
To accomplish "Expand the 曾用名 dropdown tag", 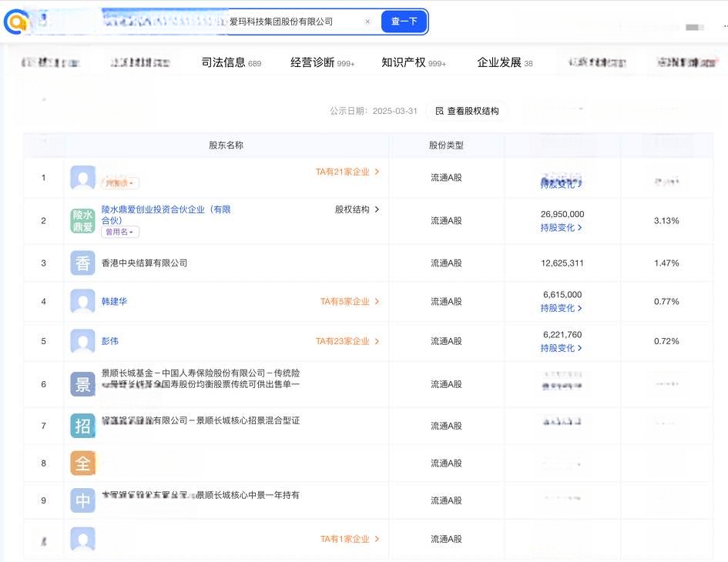I will click(x=119, y=232).
